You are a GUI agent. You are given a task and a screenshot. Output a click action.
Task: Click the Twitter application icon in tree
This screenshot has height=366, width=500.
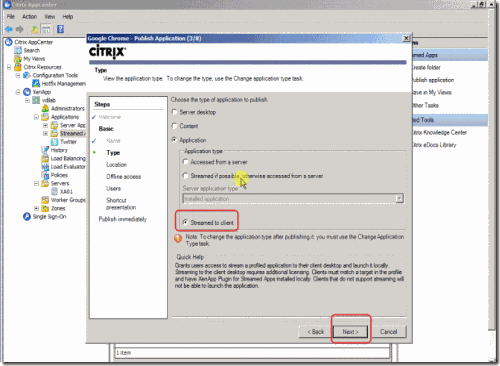pyautogui.click(x=54, y=142)
